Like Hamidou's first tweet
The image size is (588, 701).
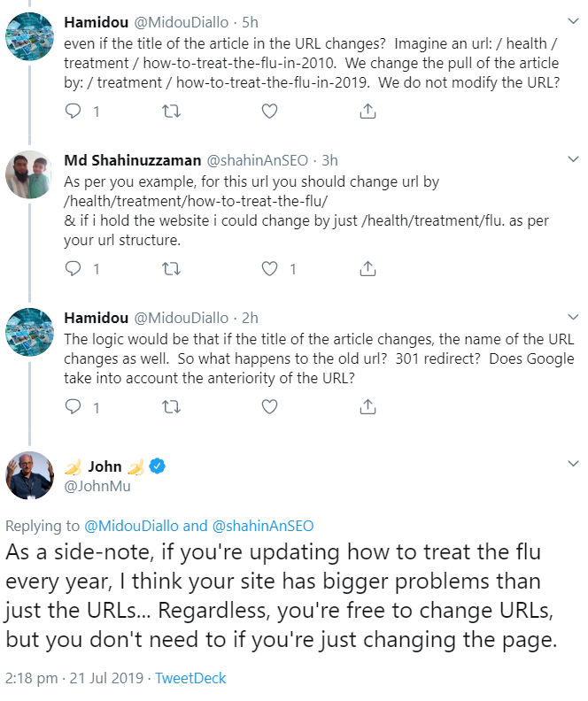270,111
